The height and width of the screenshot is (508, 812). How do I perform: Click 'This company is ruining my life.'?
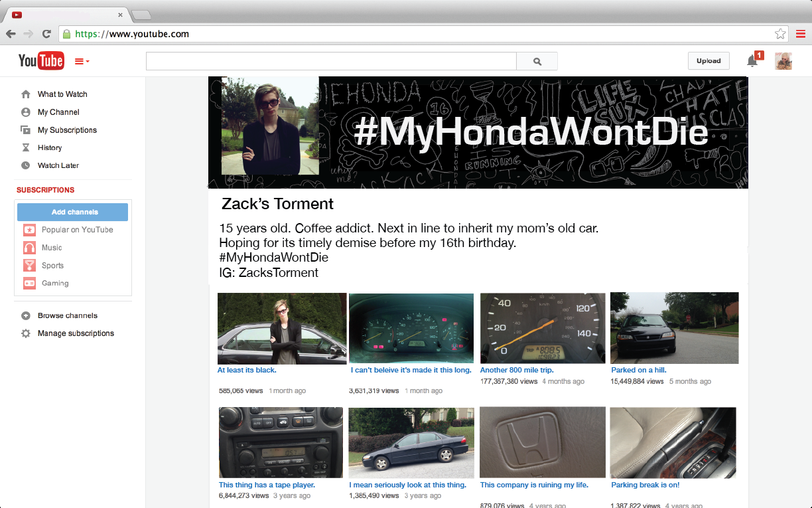(534, 485)
